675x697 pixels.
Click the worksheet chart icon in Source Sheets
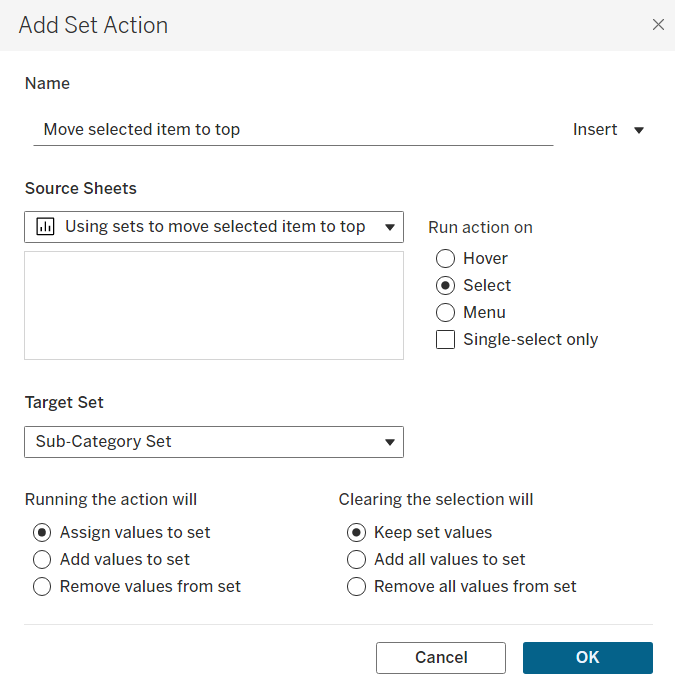pos(45,227)
